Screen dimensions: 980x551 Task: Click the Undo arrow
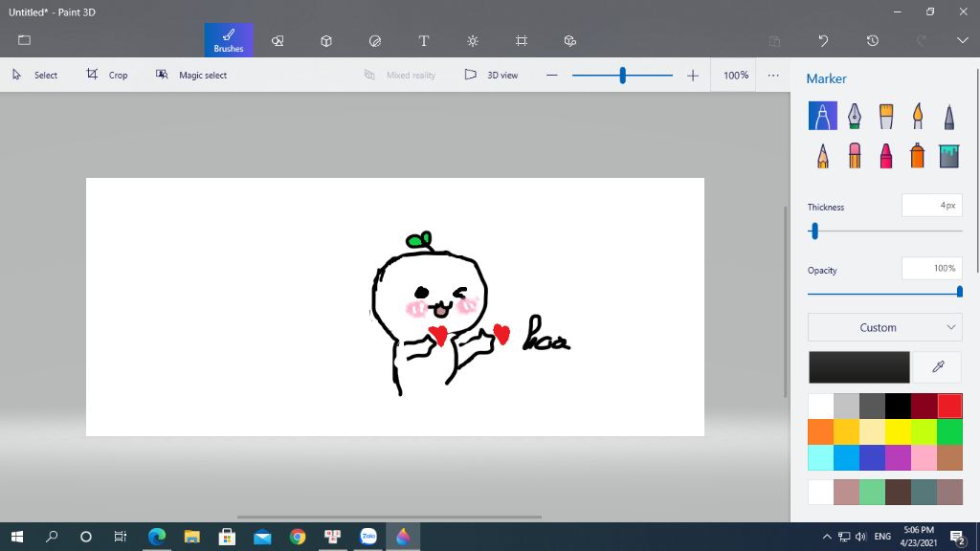[x=823, y=40]
